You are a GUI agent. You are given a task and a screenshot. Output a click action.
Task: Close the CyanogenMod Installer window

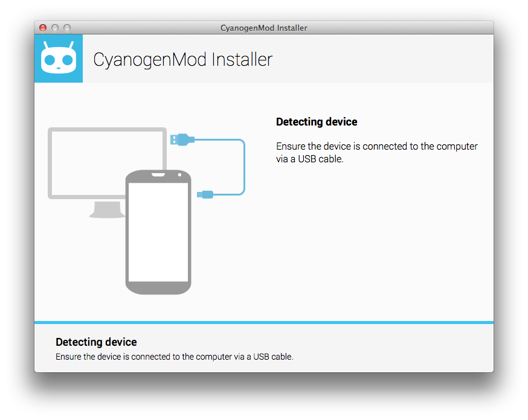43,28
